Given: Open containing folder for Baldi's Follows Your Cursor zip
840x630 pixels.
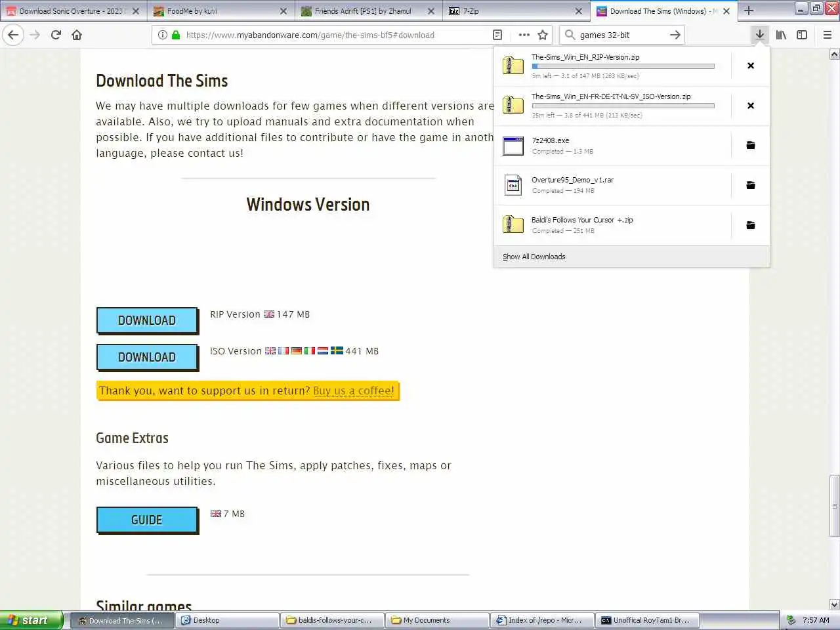Looking at the screenshot, I should pyautogui.click(x=751, y=225).
